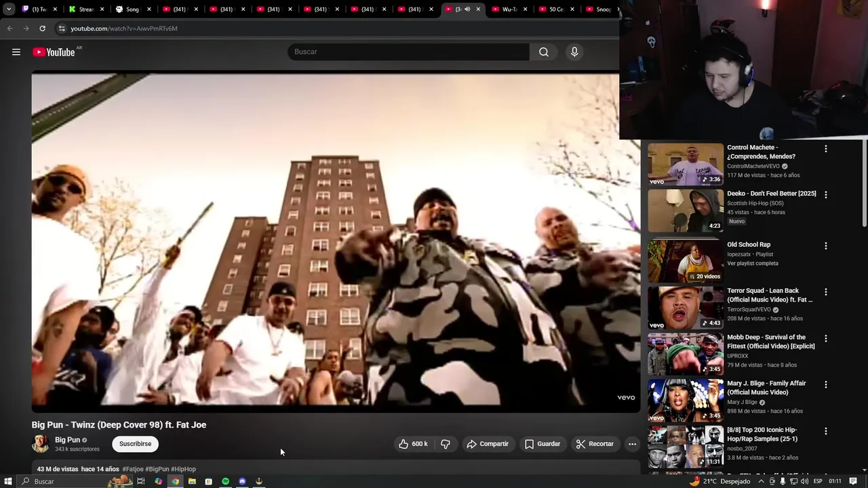Open the Big Pun channel name link

pyautogui.click(x=67, y=440)
